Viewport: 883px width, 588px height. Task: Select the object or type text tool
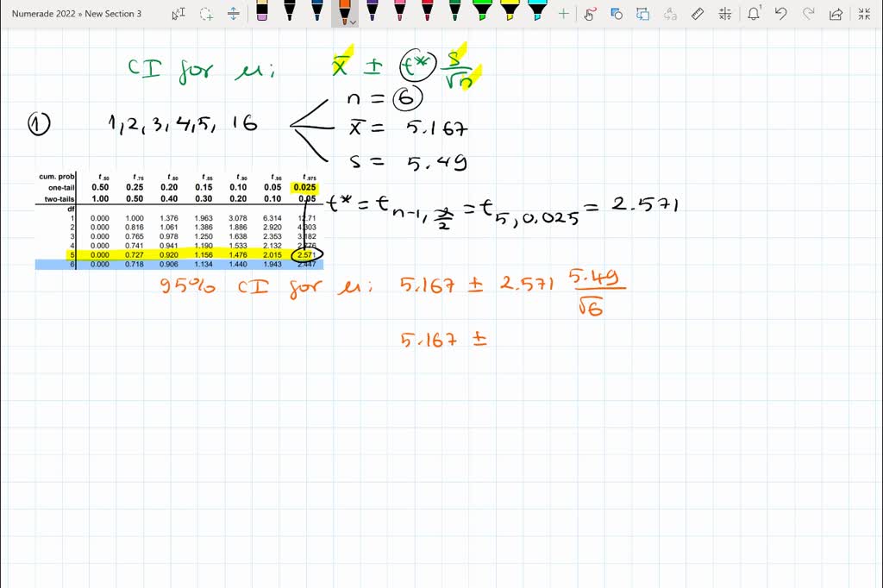point(178,14)
